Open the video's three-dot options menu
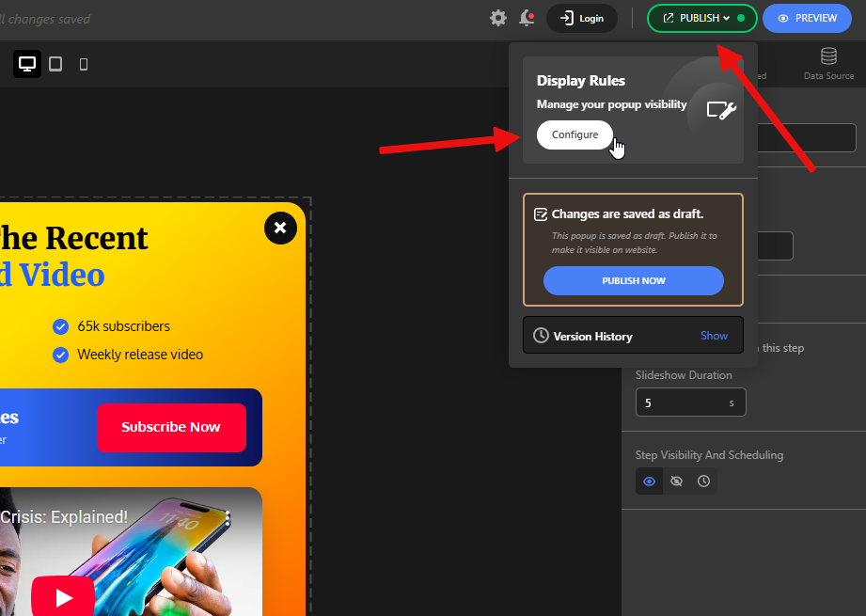This screenshot has width=866, height=616. 227,518
